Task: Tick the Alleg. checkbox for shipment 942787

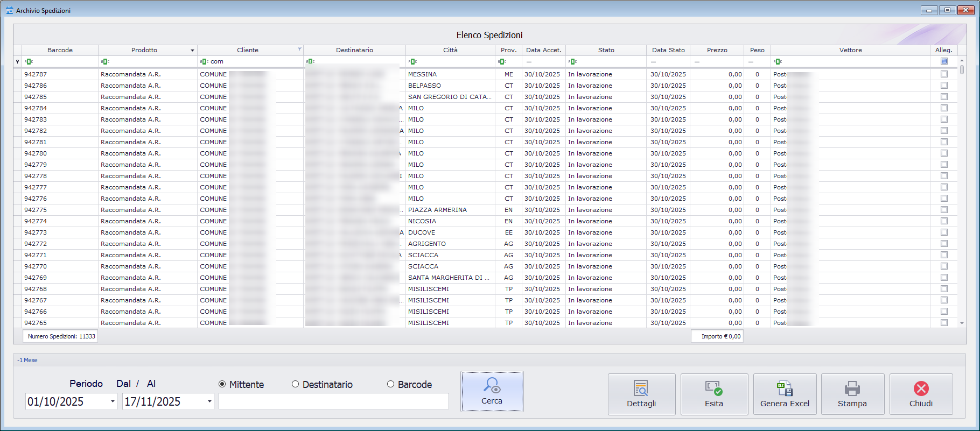Action: pos(944,74)
